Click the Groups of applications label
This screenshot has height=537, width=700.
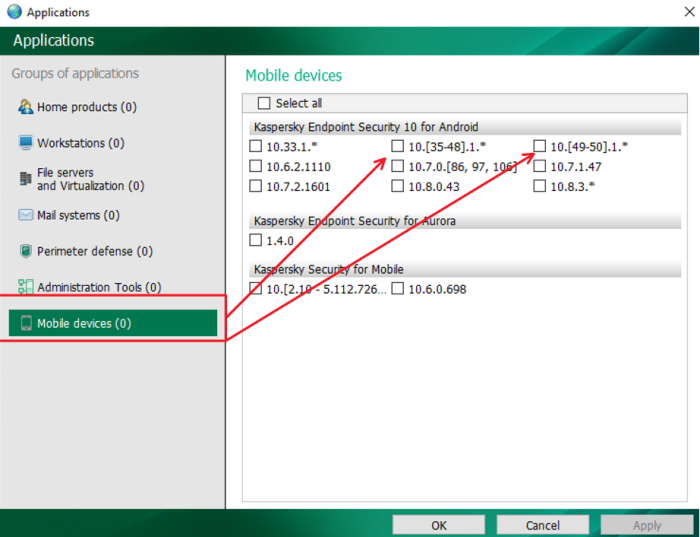point(75,73)
